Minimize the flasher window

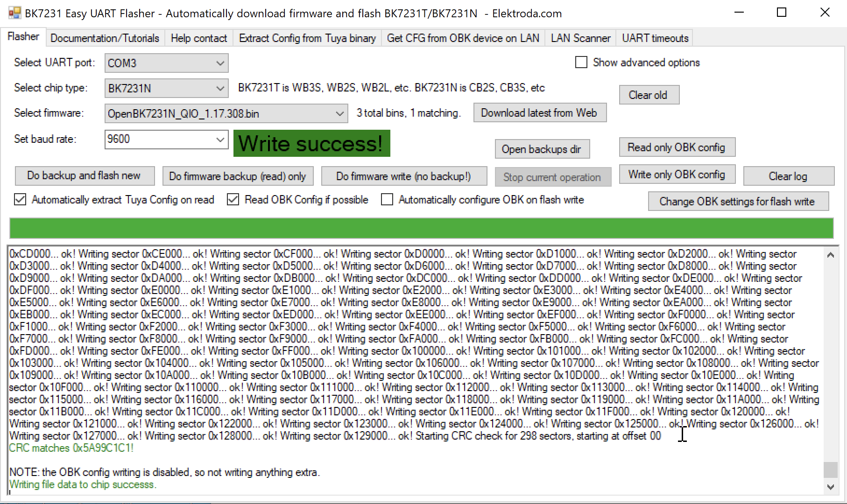pos(739,13)
